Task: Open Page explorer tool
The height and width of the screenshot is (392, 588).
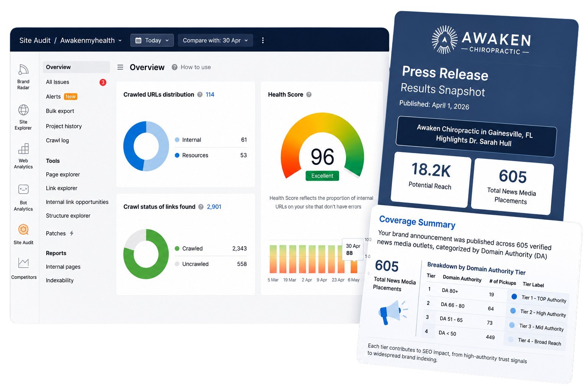Action: tap(63, 175)
